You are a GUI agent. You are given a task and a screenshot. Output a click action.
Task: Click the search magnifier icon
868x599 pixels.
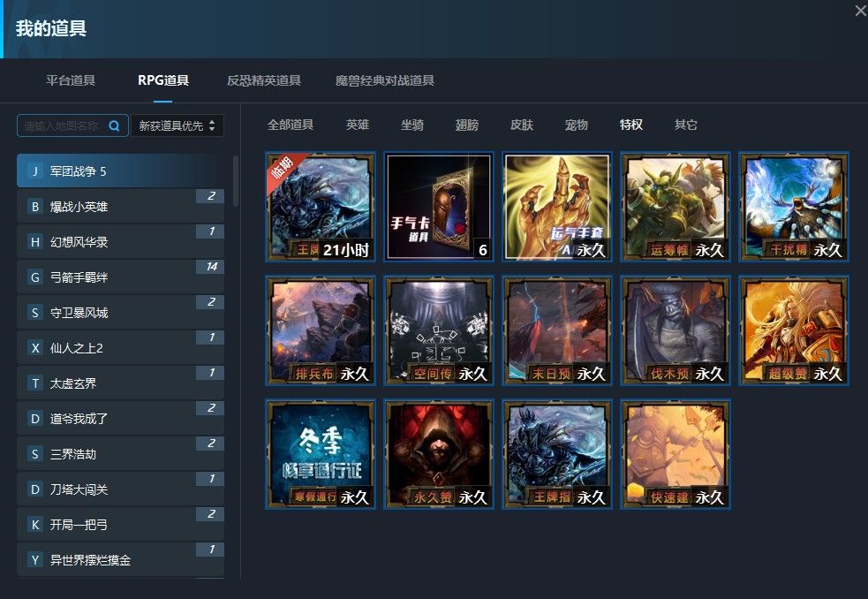(x=114, y=125)
